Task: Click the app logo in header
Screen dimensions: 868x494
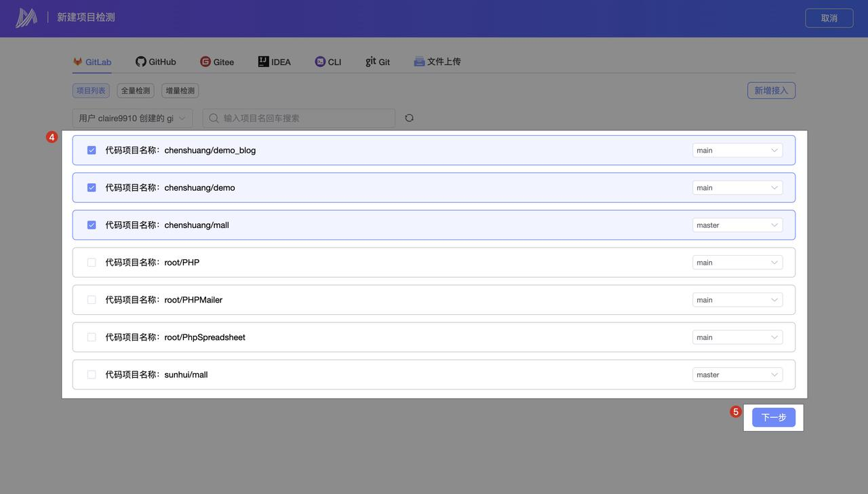Action: click(26, 18)
